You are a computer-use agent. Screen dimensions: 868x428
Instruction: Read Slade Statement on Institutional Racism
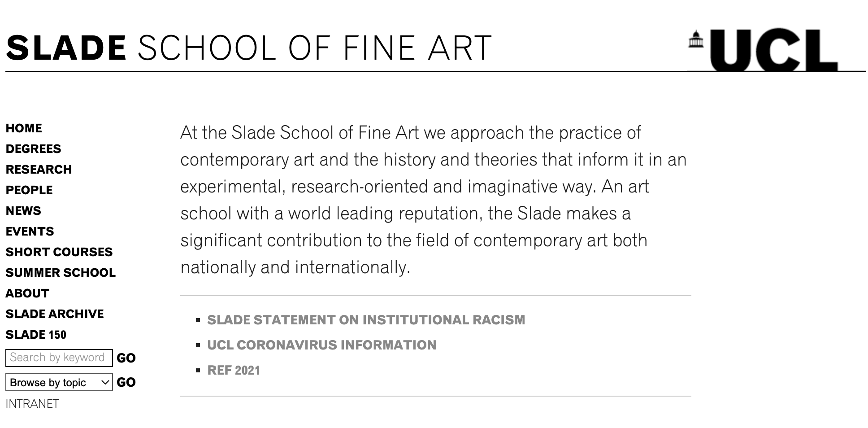(366, 320)
